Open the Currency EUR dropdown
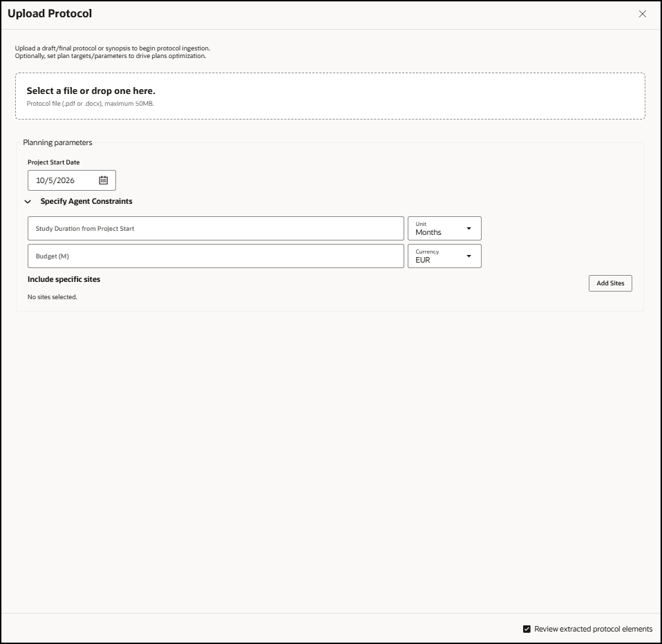This screenshot has width=662, height=644. pos(444,256)
